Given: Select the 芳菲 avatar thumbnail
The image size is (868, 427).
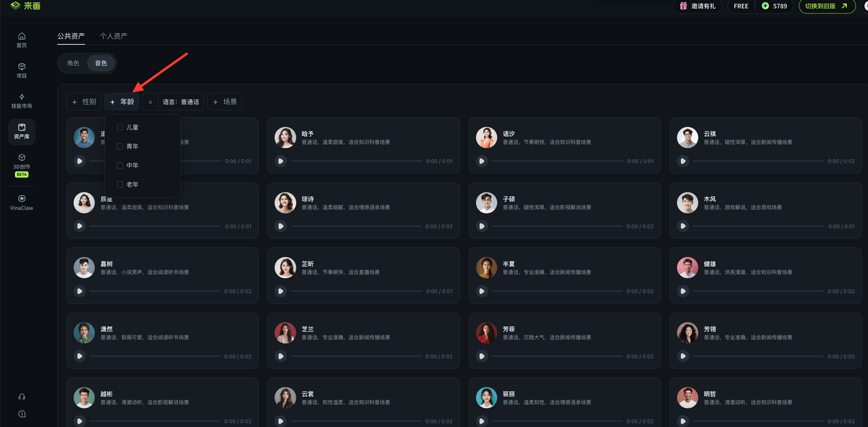Looking at the screenshot, I should [486, 333].
